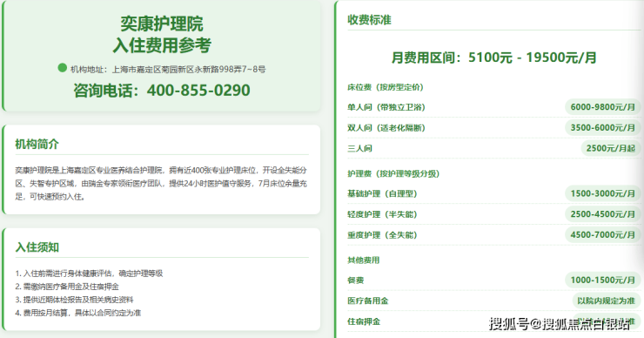Screen dimensions: 644x338
Task: Click the 双人间（适老化隔断） label
Action: [386, 128]
